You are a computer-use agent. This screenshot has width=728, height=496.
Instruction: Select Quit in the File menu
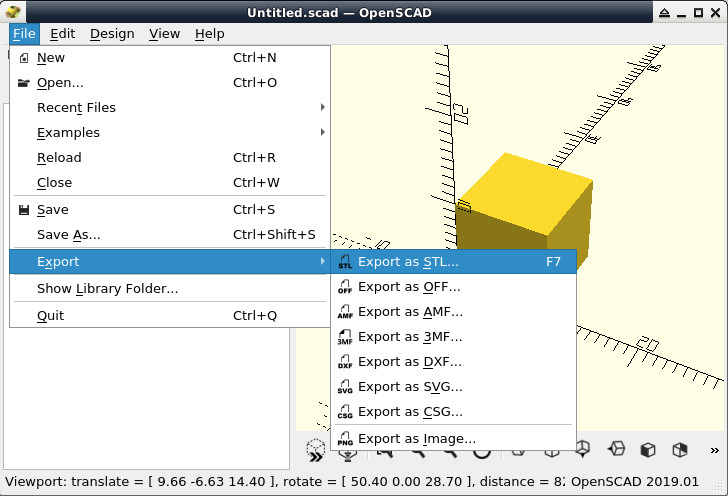[169, 316]
